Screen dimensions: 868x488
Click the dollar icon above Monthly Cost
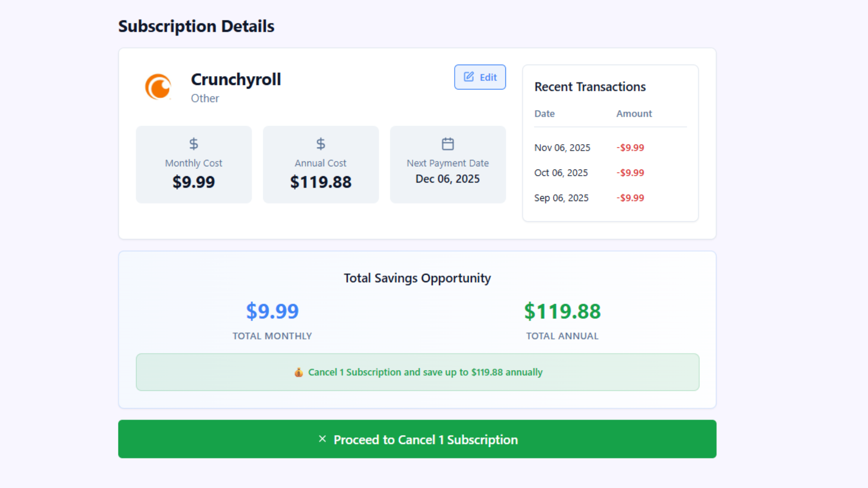(x=193, y=144)
